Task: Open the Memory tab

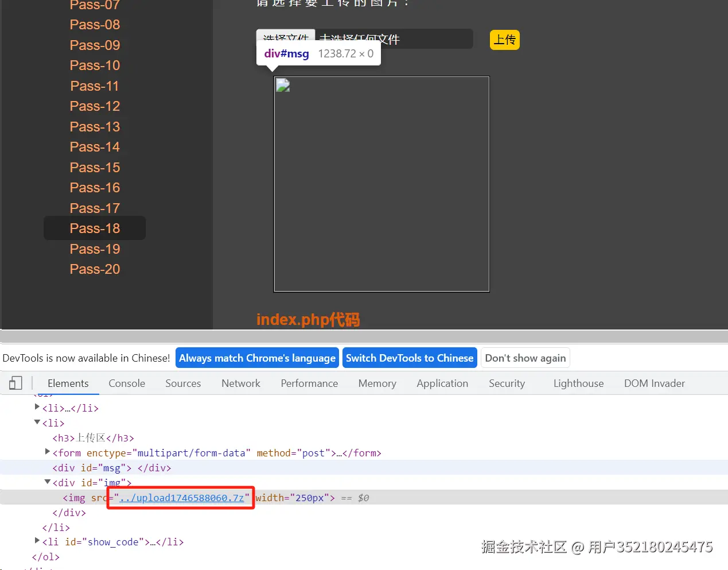Action: click(377, 383)
